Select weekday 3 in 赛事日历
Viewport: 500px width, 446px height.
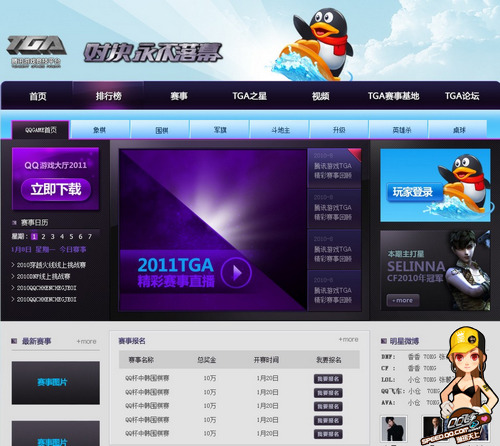tap(53, 236)
